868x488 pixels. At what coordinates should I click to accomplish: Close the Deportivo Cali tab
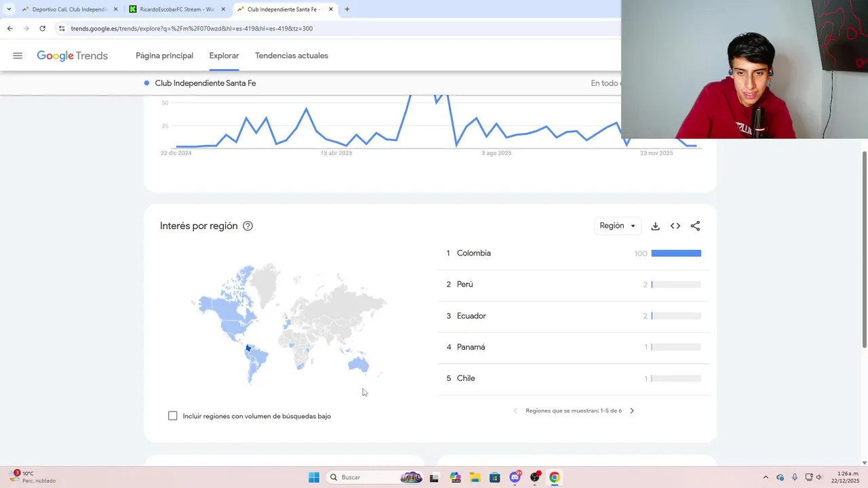tap(115, 9)
